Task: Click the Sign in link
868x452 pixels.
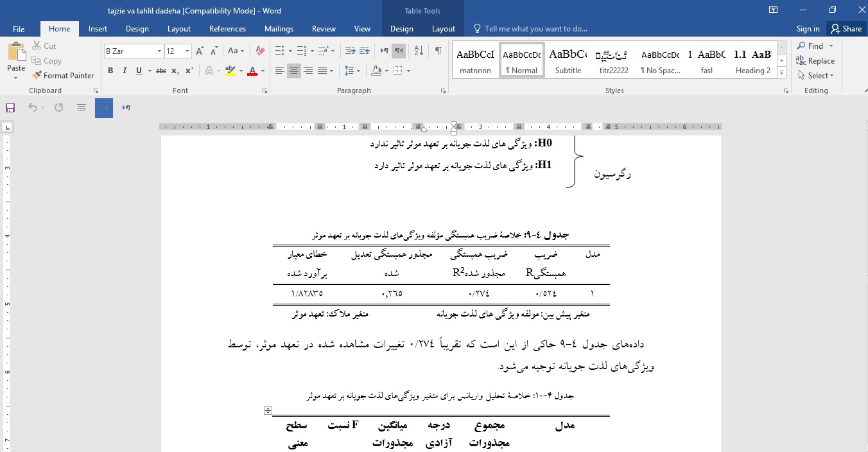Action: (x=808, y=29)
